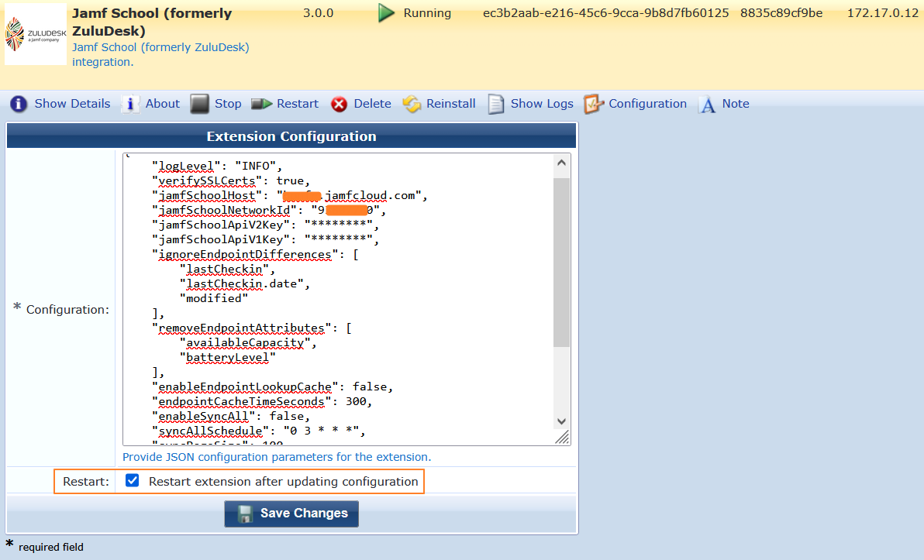The width and height of the screenshot is (924, 560).
Task: Click the "endpointCacheTimeSeconds" line
Action: [262, 401]
